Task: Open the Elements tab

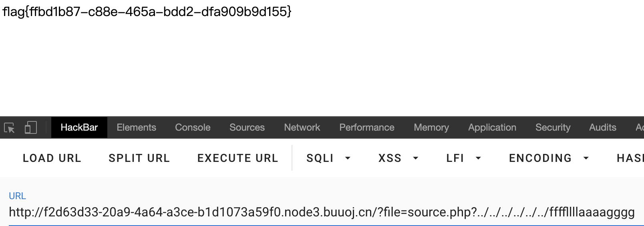Action: click(x=136, y=127)
